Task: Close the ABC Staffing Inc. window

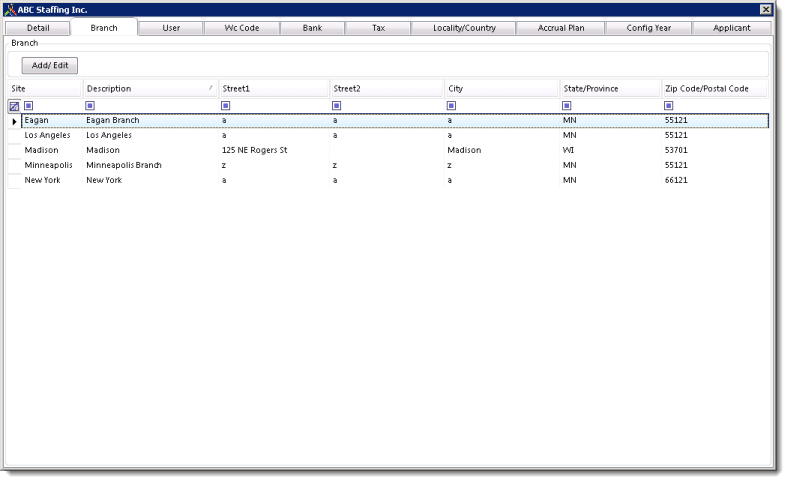Action: tap(766, 9)
